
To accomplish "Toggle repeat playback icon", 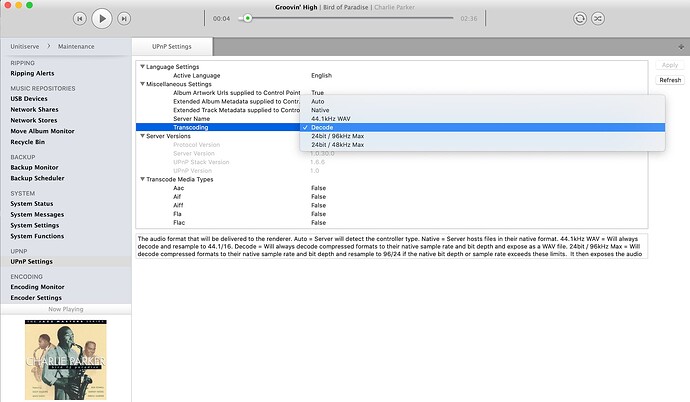I will pyautogui.click(x=580, y=18).
